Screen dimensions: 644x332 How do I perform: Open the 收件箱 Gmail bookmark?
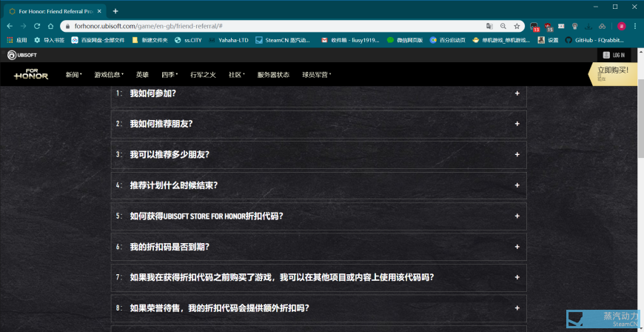pos(350,40)
